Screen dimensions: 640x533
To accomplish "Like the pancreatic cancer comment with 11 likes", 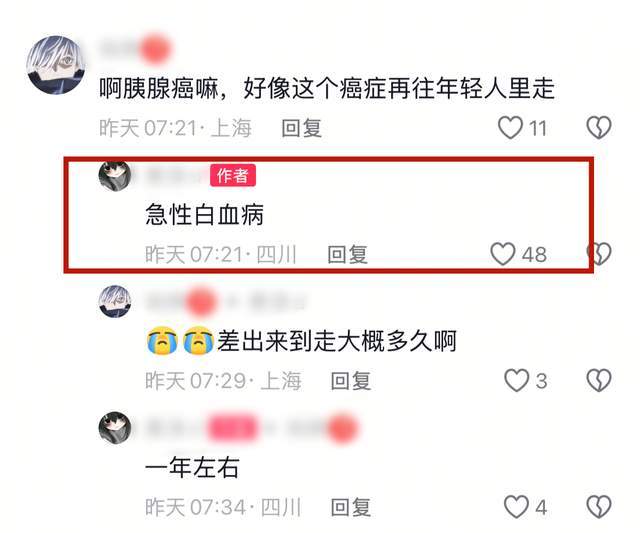I will point(510,128).
